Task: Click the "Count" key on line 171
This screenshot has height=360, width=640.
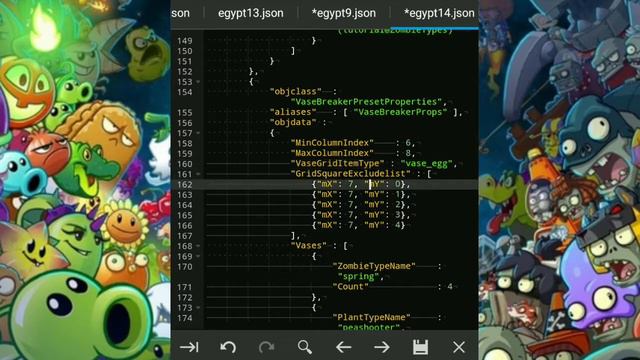Action: pos(350,287)
